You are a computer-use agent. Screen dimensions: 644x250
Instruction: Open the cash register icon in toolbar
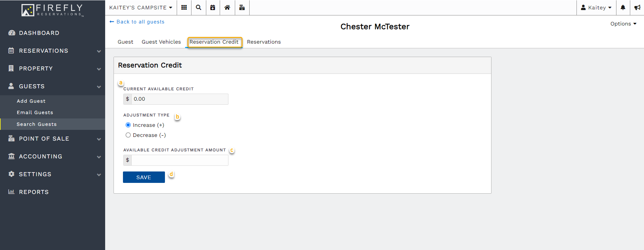pyautogui.click(x=242, y=7)
